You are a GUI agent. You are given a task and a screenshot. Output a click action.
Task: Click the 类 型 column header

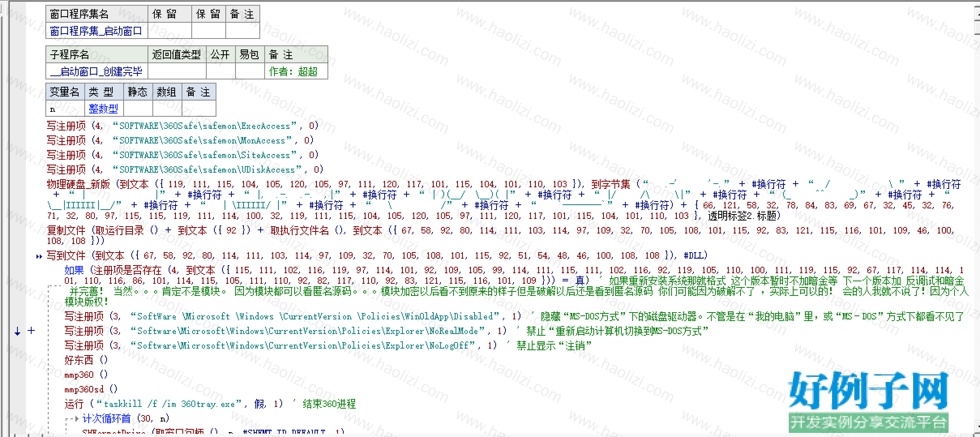[104, 92]
